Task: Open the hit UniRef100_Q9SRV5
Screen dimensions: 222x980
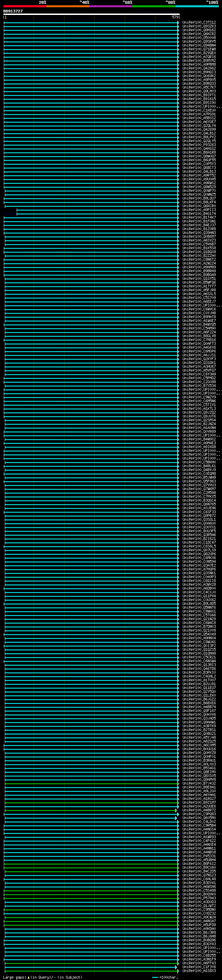Action: [199, 41]
